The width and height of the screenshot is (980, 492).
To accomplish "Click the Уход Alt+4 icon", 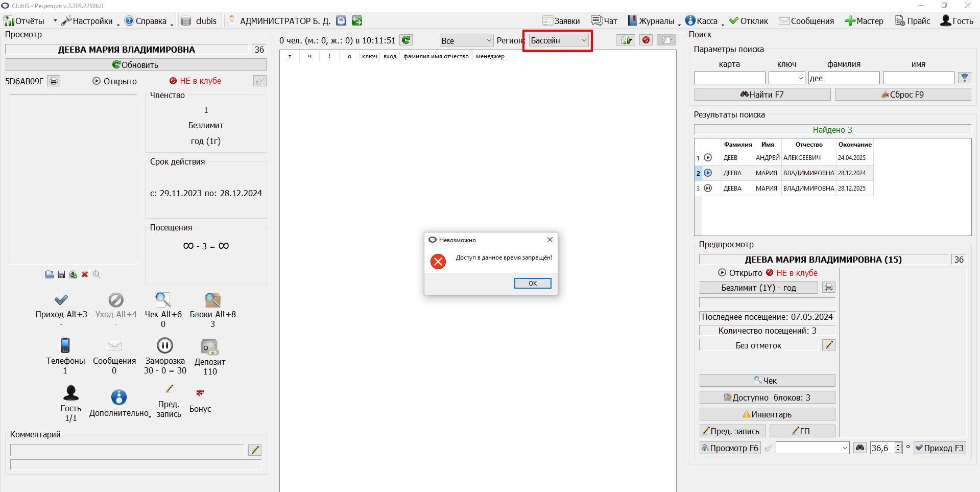I will coord(116,300).
